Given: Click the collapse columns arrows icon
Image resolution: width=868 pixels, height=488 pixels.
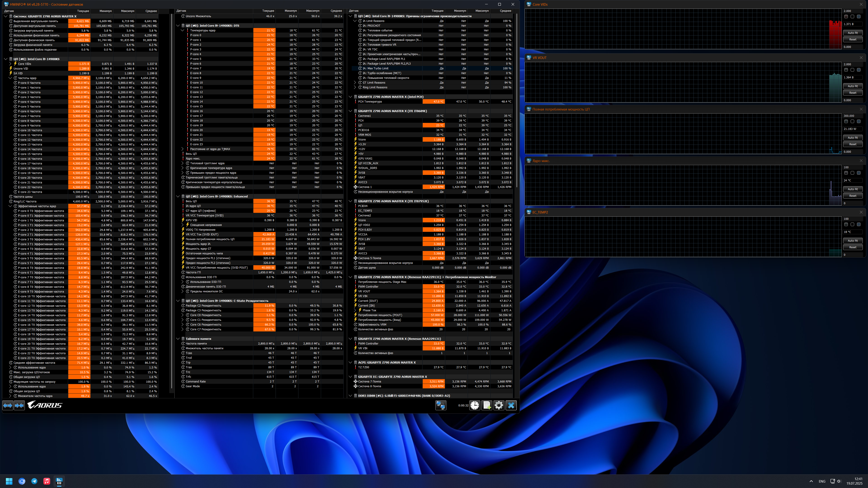Looking at the screenshot, I should (x=19, y=405).
